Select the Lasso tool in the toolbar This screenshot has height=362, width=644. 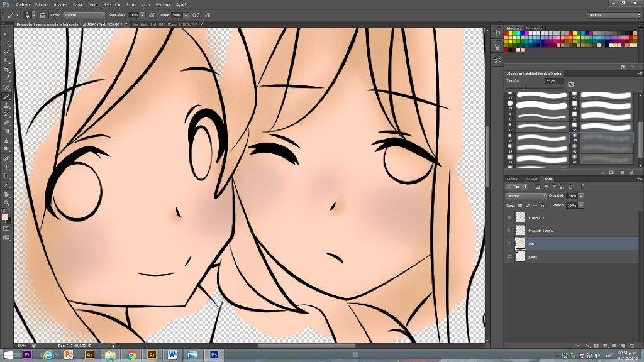pyautogui.click(x=6, y=52)
